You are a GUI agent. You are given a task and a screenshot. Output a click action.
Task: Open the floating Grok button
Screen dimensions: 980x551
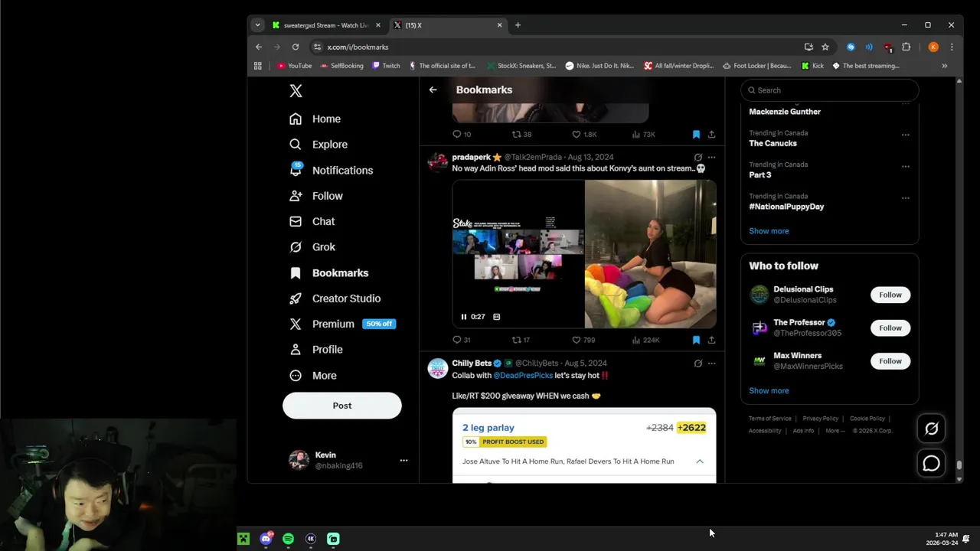(x=932, y=429)
